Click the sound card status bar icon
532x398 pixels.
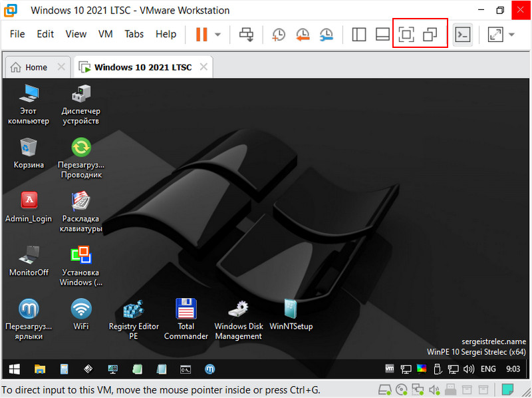click(434, 390)
